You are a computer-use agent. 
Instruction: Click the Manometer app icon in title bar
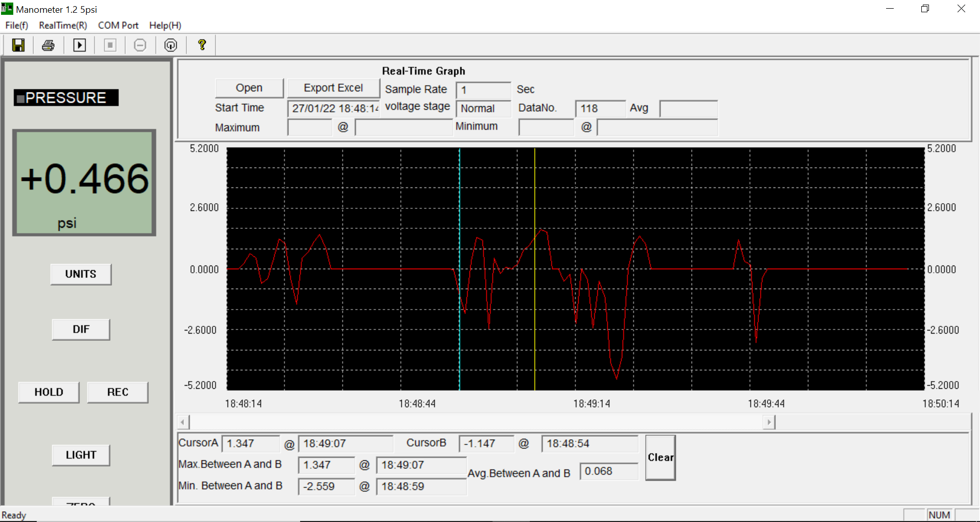7,9
